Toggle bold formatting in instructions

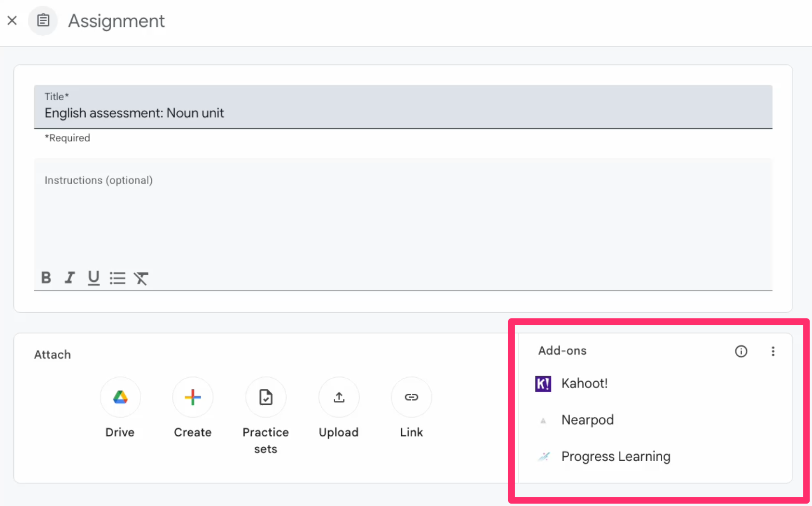[46, 278]
